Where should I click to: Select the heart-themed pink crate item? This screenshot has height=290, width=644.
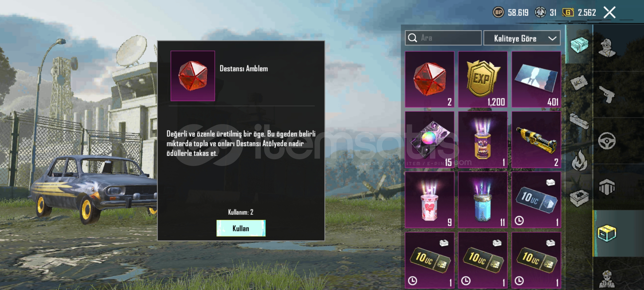(430, 200)
